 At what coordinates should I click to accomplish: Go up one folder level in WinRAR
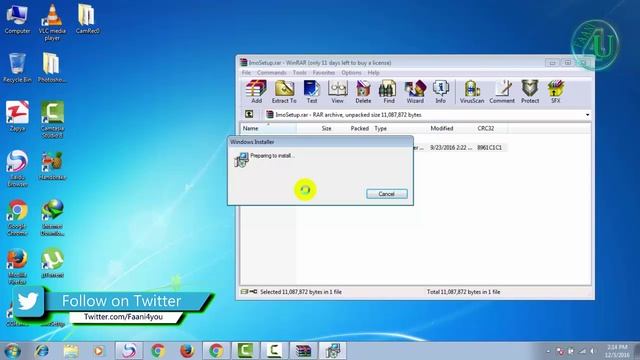[249, 114]
